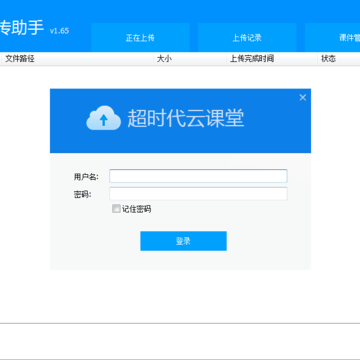Close the login dialog with X
Image resolution: width=360 pixels, height=360 pixels.
(303, 97)
